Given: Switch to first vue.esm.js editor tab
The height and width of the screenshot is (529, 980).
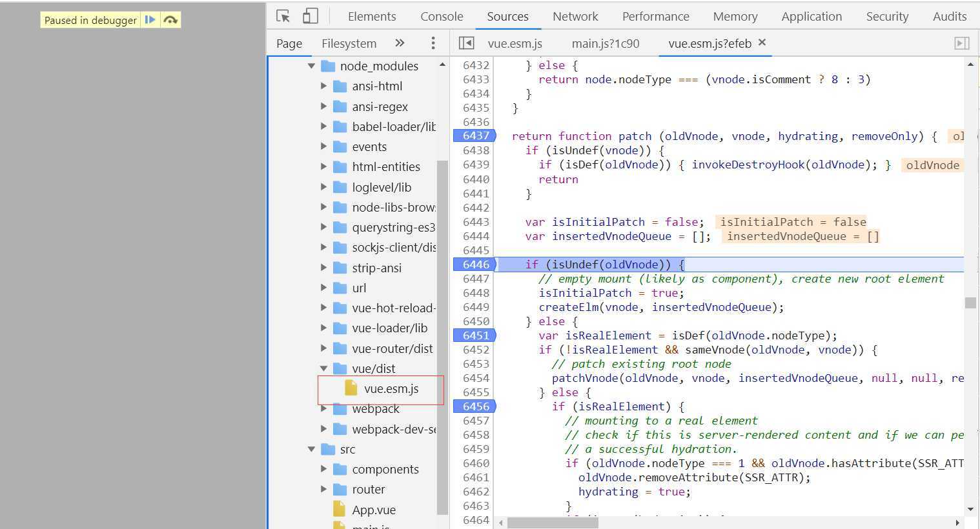Looking at the screenshot, I should click(x=515, y=43).
